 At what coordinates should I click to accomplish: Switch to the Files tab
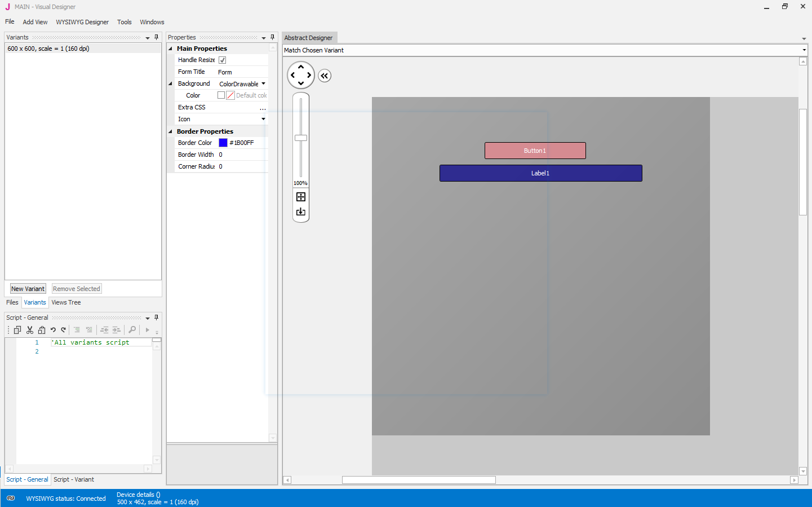click(x=12, y=302)
